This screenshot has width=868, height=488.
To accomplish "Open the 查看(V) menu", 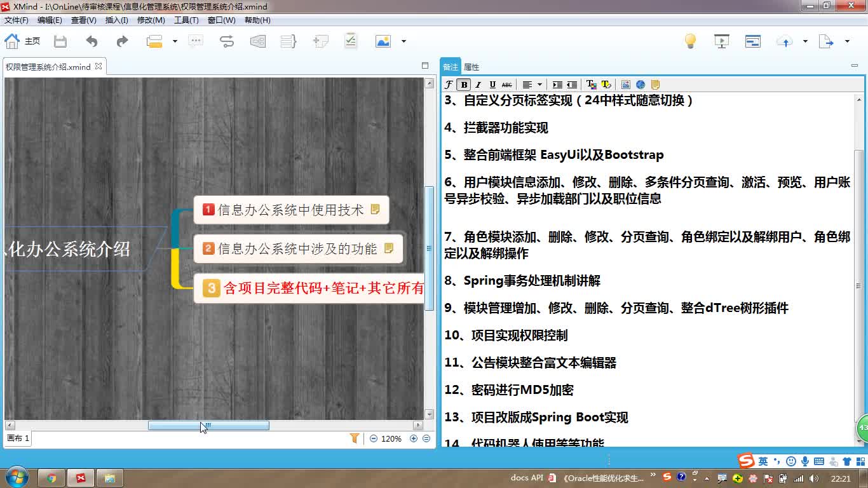I will (84, 20).
